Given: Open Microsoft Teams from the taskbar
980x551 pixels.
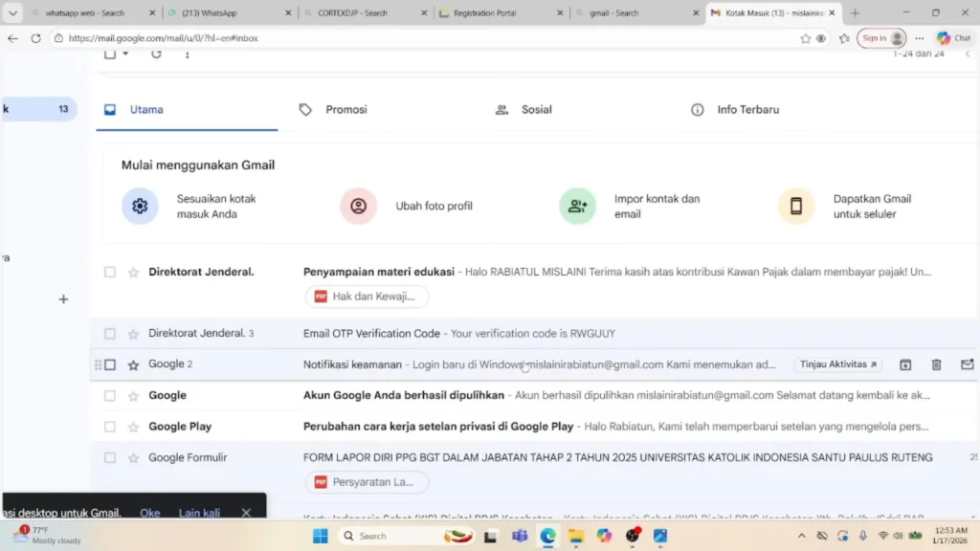Looking at the screenshot, I should coord(520,536).
